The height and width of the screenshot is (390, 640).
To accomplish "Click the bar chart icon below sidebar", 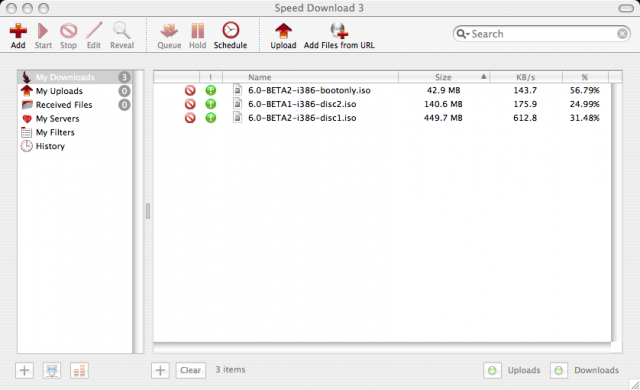I will pos(79,370).
